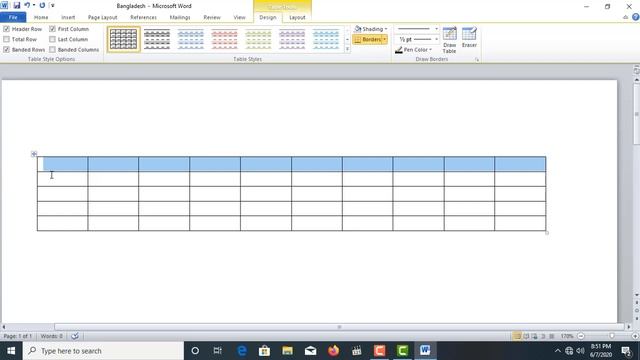Open File Explorer from the taskbar

(287, 351)
